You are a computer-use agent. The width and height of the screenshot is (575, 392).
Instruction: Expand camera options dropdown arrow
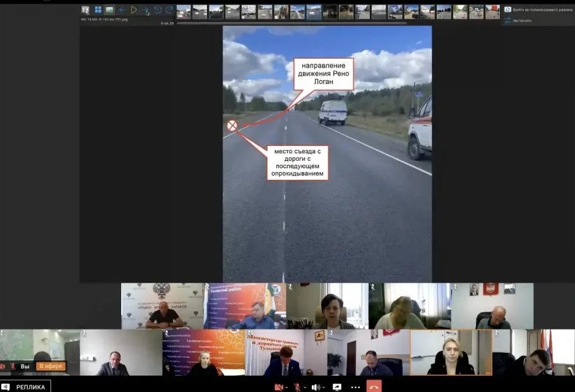pos(287,388)
